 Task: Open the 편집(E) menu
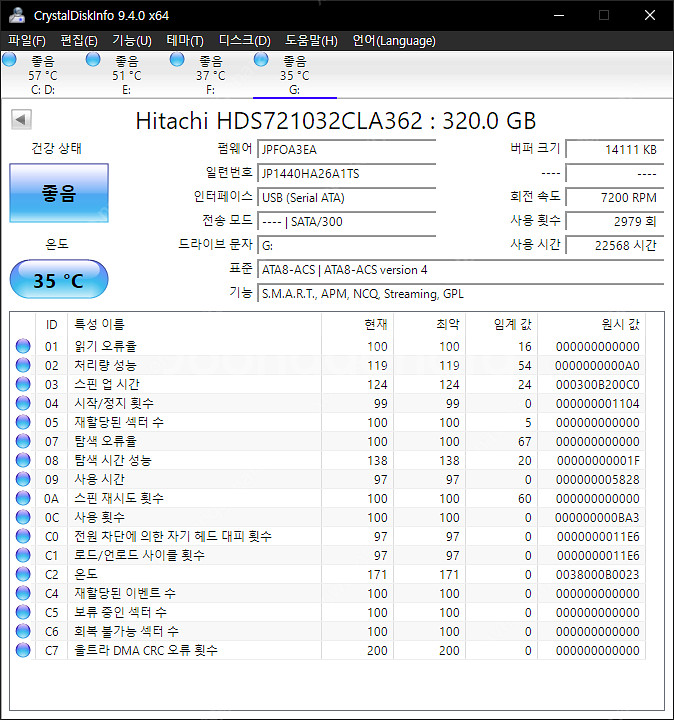(79, 41)
